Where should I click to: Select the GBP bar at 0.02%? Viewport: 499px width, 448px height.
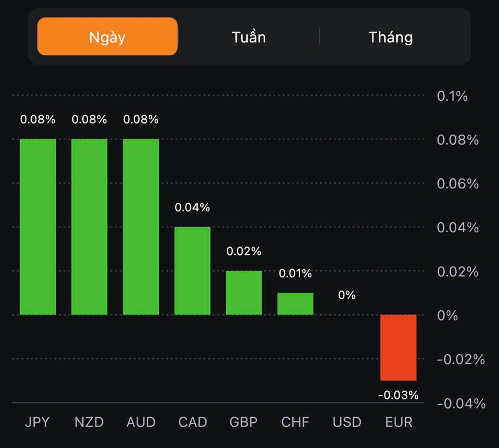[244, 293]
